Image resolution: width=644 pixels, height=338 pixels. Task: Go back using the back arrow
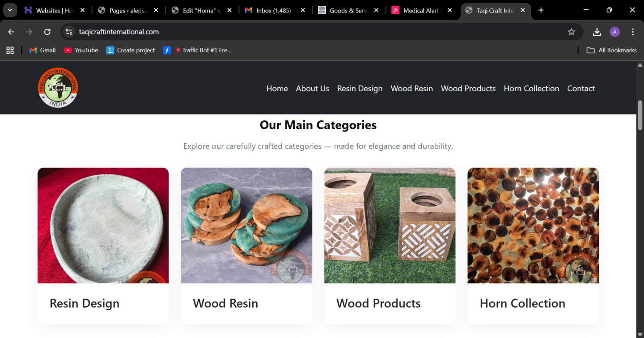click(11, 32)
